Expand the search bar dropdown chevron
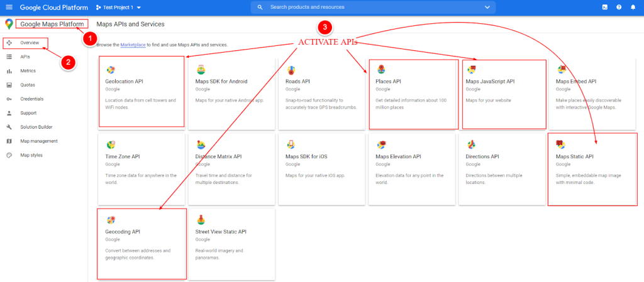Image resolution: width=644 pixels, height=282 pixels. (x=487, y=7)
